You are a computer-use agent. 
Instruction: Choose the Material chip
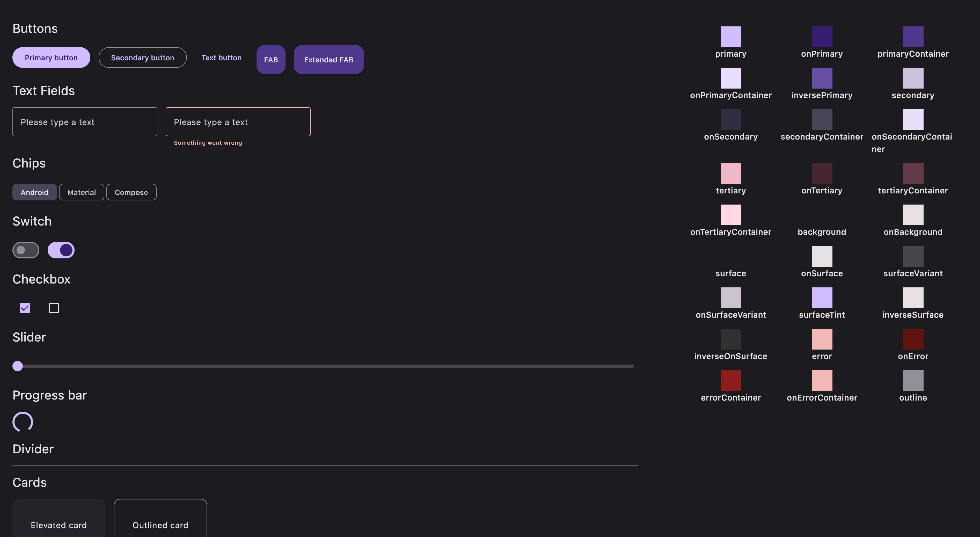[82, 192]
